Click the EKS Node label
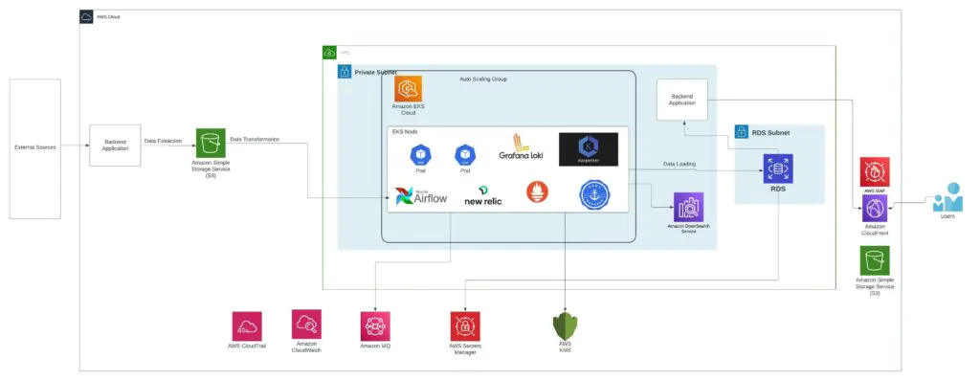This screenshot has height=381, width=980. point(405,131)
